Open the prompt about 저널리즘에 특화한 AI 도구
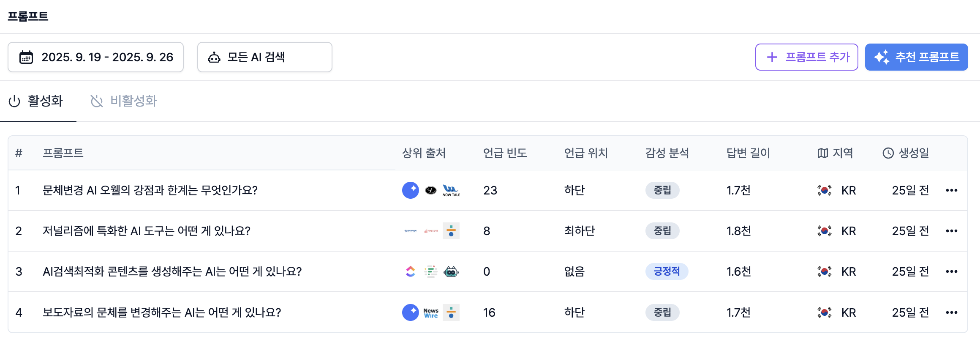980x356 pixels. point(146,231)
